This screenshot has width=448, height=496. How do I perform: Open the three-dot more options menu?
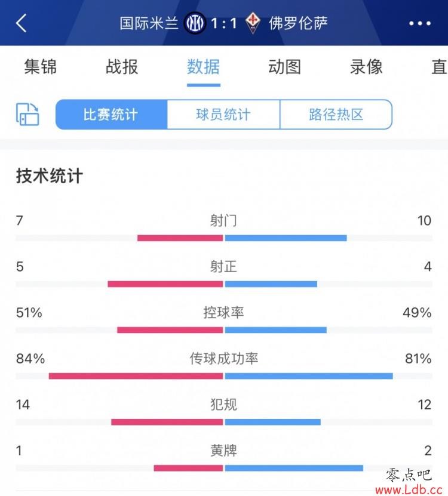[420, 23]
